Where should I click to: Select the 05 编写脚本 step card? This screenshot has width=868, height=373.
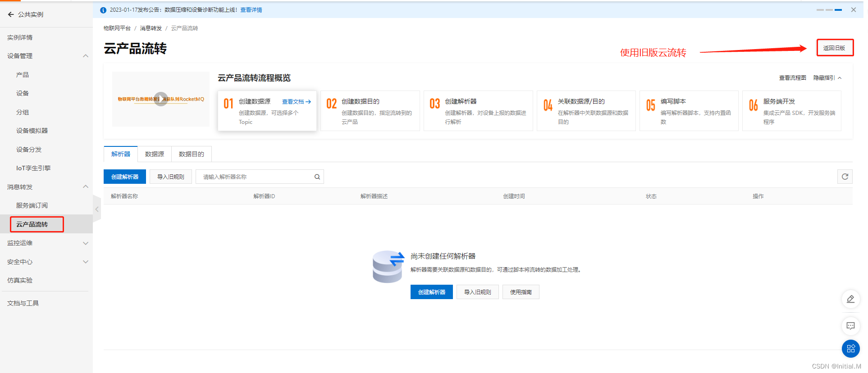[689, 111]
